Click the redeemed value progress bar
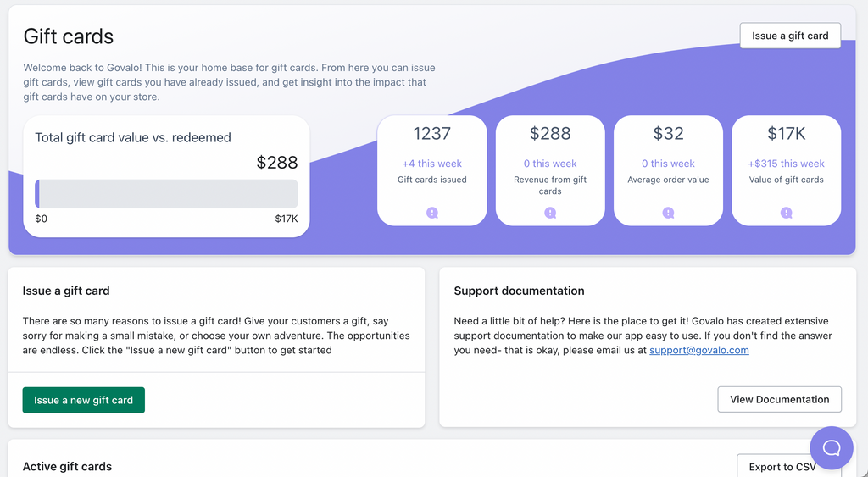This screenshot has width=868, height=477. 166,193
